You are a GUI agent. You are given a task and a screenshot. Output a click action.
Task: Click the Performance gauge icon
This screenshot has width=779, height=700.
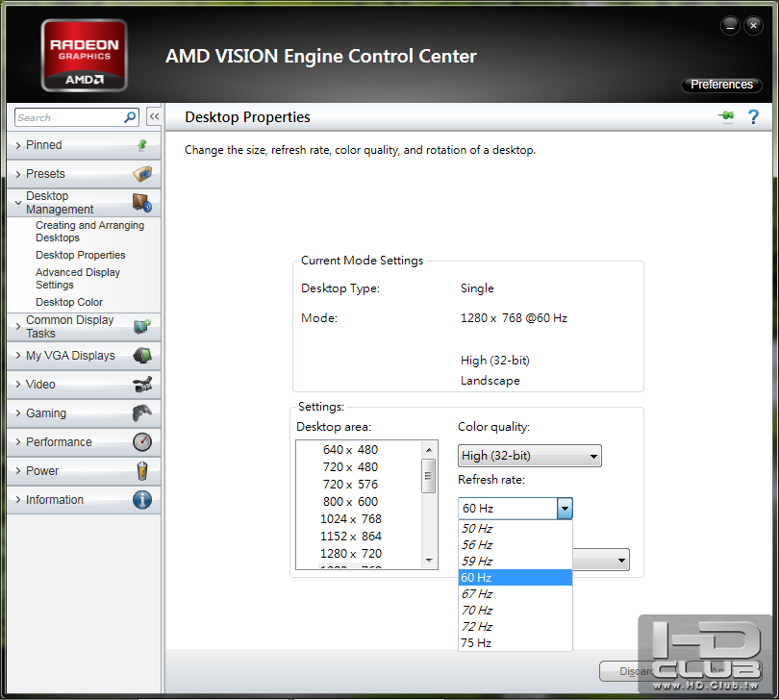tap(142, 441)
